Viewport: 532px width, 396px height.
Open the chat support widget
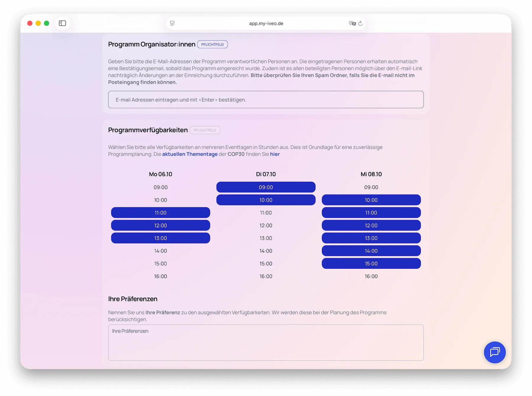[494, 352]
